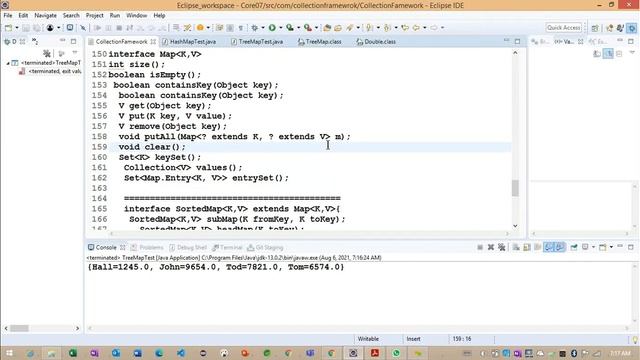This screenshot has width=640, height=360.
Task: Click the Terminate console stop icon
Action: 480,247
